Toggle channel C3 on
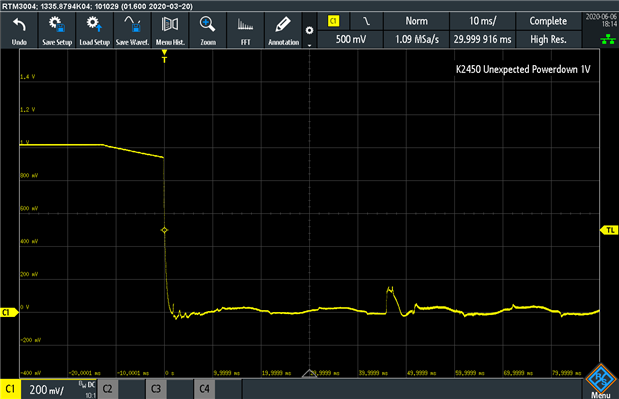Viewport: 619px width, 399px height. (156, 389)
